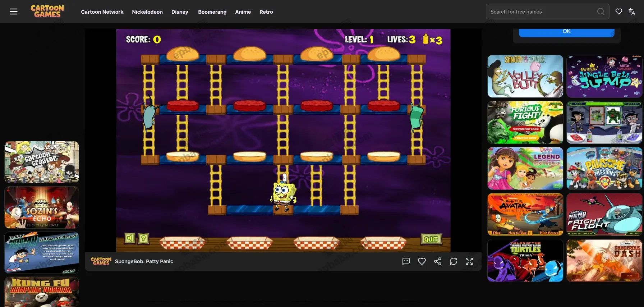The width and height of the screenshot is (644, 307).
Task: Open the Nickelodeon category
Action: point(147,12)
